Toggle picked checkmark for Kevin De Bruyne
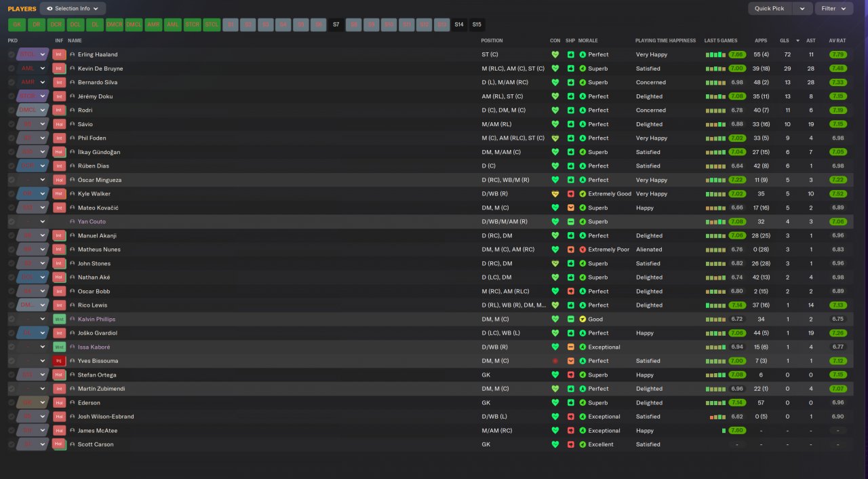The height and width of the screenshot is (479, 868). click(x=12, y=69)
